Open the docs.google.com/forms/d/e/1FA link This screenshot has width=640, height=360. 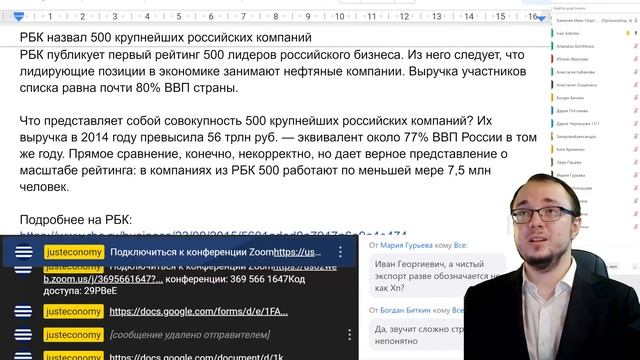199,311
